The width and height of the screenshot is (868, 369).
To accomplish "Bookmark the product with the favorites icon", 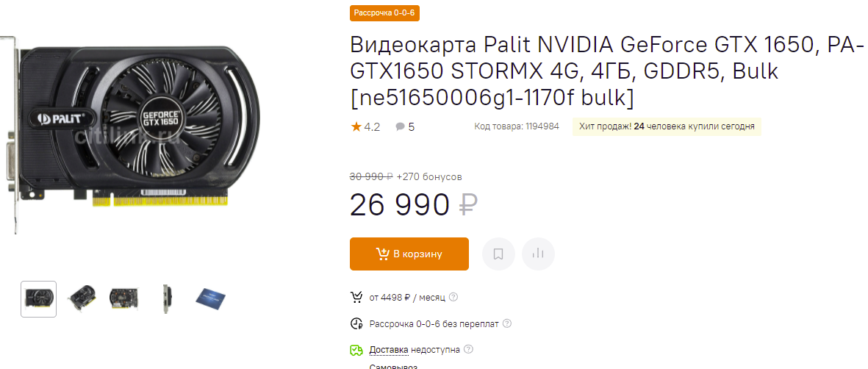I will click(498, 254).
